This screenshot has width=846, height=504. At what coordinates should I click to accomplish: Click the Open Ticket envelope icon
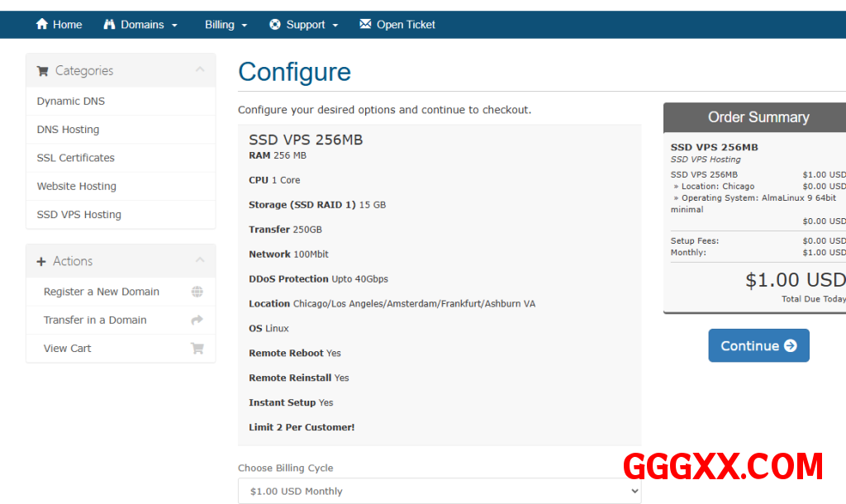tap(365, 25)
